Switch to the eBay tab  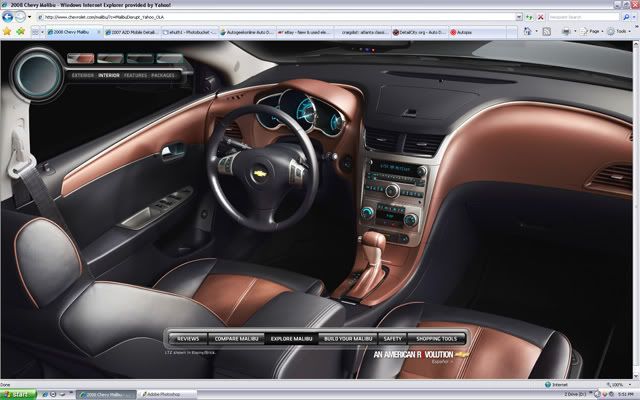(x=304, y=32)
